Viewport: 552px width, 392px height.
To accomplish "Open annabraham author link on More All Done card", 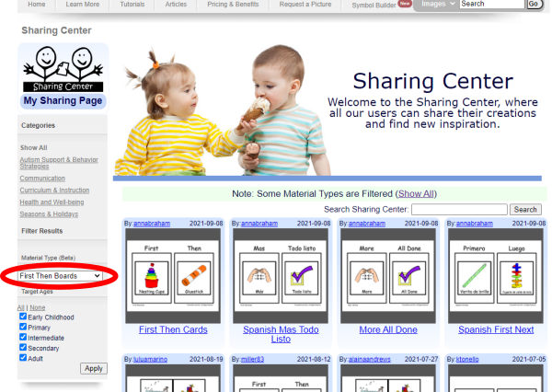I will (x=367, y=224).
